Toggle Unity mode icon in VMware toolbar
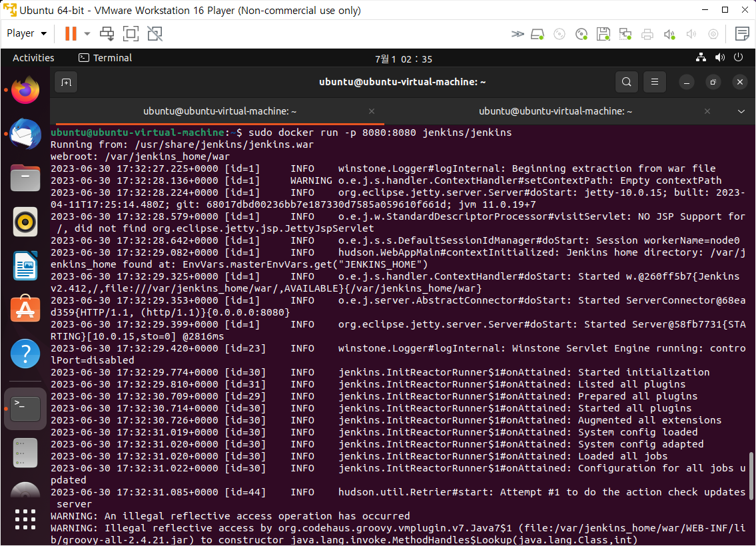The height and width of the screenshot is (546, 756). point(155,33)
